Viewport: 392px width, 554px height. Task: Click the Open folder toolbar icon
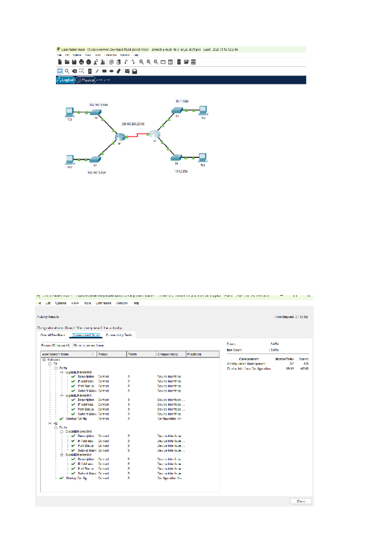click(67, 62)
